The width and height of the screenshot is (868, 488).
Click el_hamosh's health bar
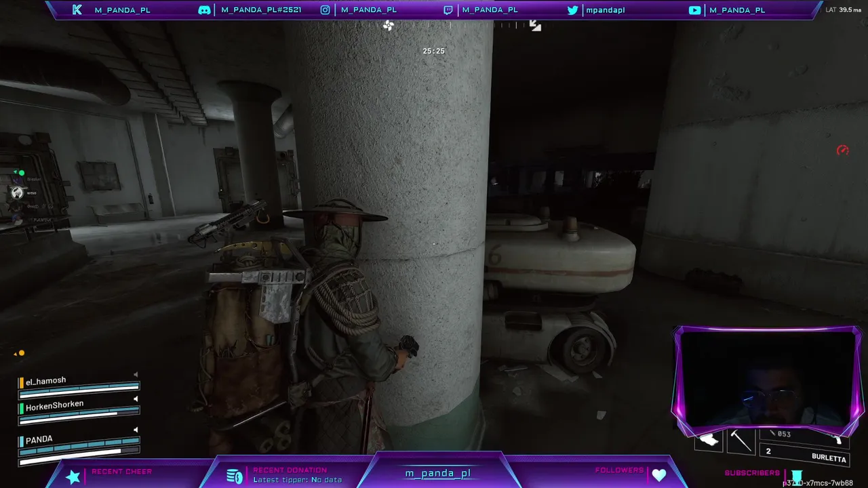[79, 390]
